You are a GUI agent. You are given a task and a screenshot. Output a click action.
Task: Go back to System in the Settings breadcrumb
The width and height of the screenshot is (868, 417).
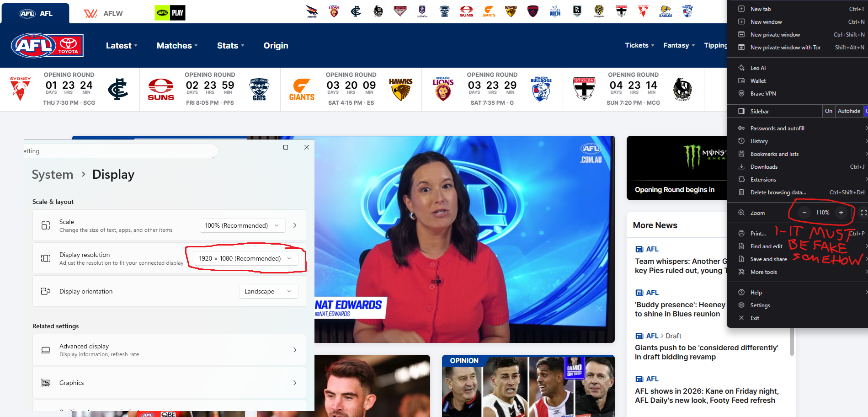coord(53,175)
